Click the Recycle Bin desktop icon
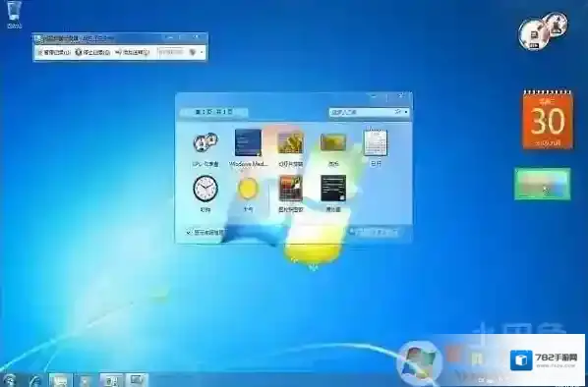 (14, 15)
